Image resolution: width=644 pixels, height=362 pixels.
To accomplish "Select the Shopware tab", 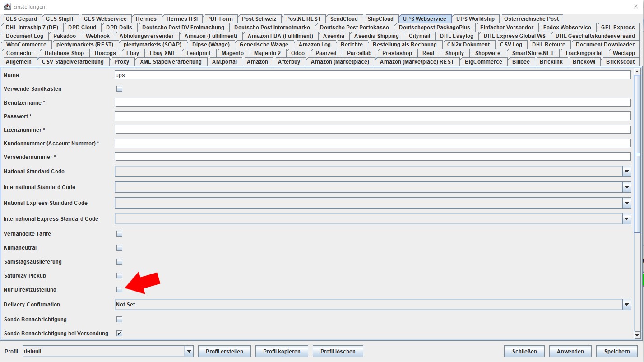I will pos(488,53).
